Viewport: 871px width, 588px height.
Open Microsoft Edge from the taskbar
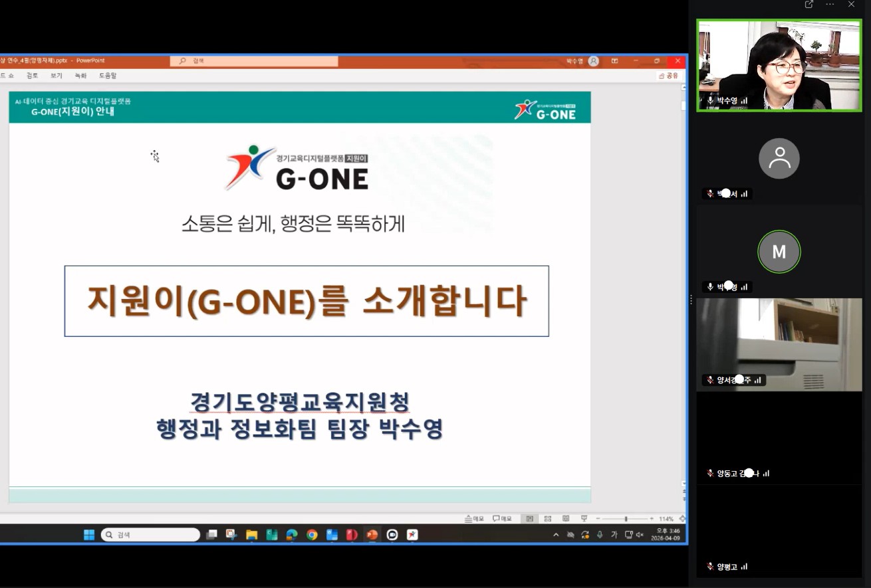[x=292, y=535]
